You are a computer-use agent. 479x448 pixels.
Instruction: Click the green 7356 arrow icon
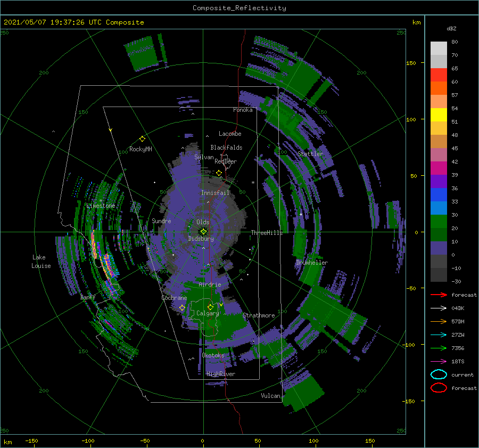[439, 348]
